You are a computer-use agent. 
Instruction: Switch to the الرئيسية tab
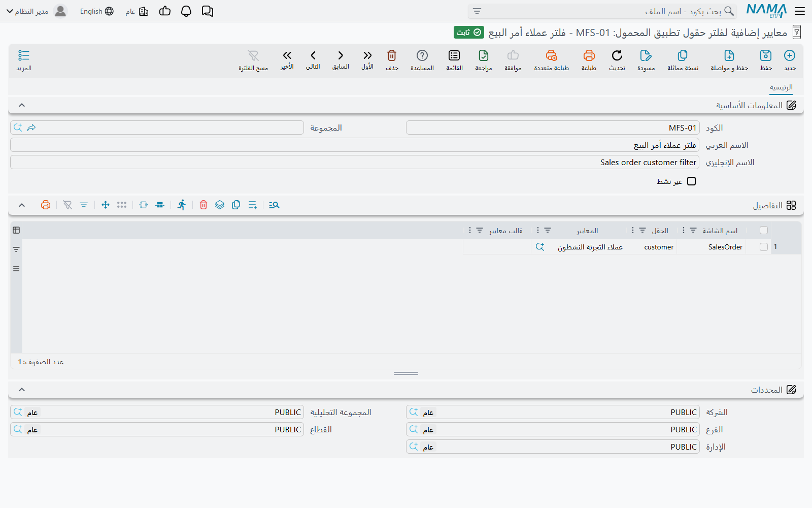click(781, 87)
